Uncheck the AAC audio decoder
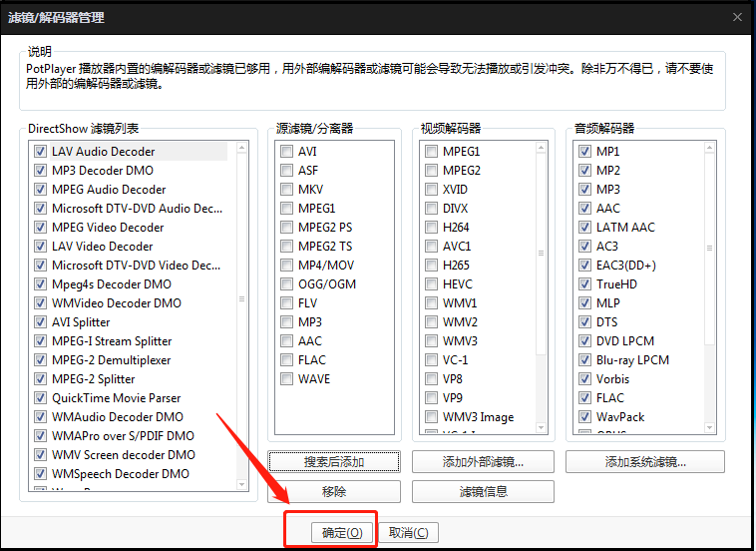 coord(585,209)
